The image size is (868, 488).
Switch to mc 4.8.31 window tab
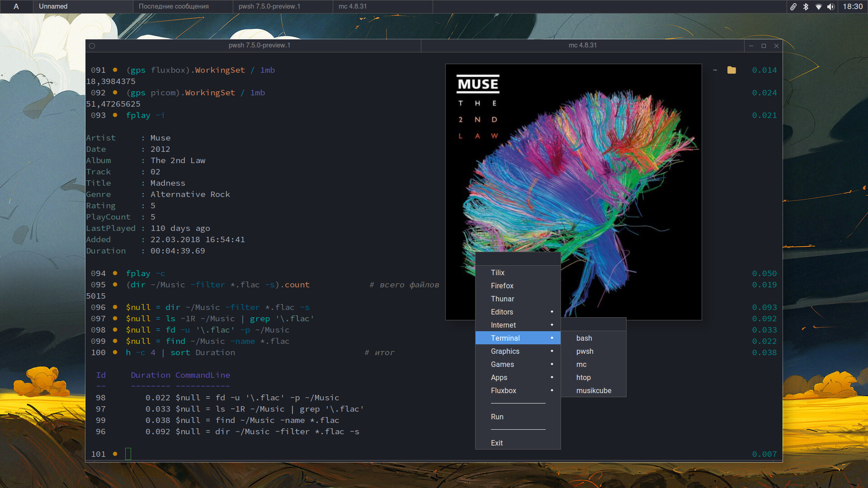[x=582, y=45]
